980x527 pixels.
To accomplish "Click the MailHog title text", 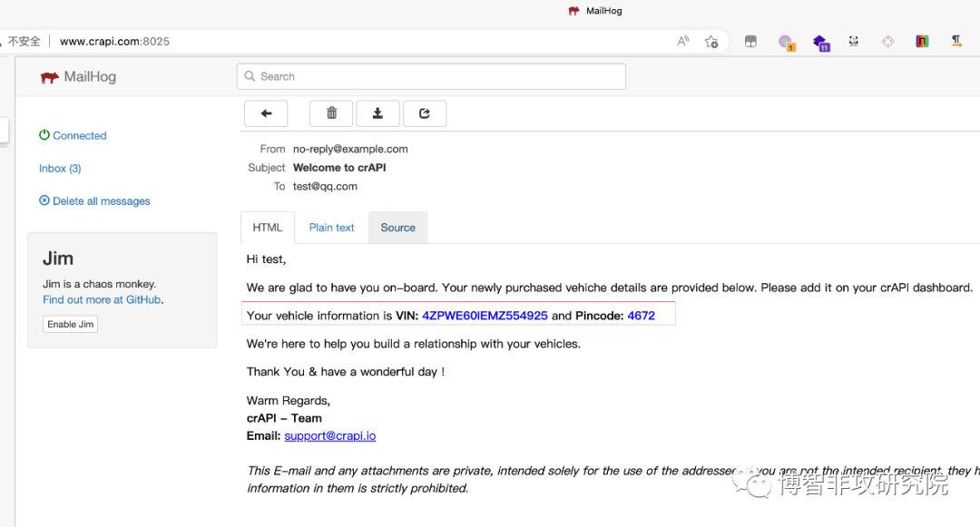I will point(90,77).
